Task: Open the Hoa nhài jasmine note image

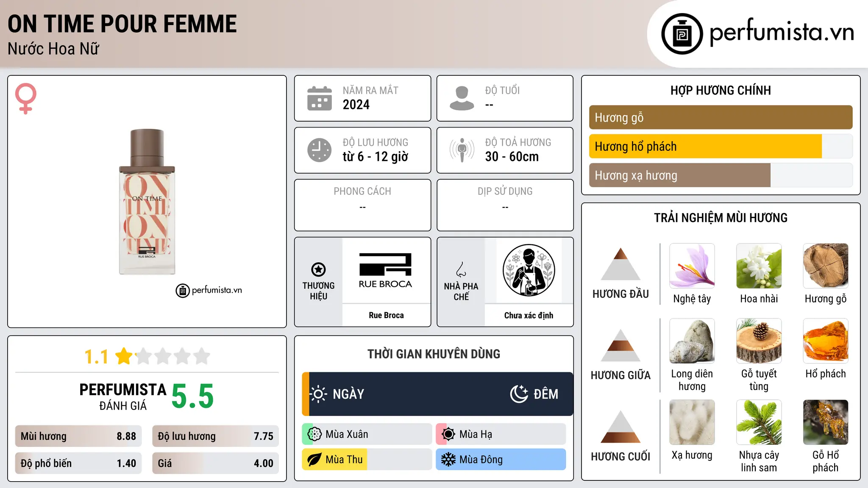Action: pyautogui.click(x=759, y=266)
